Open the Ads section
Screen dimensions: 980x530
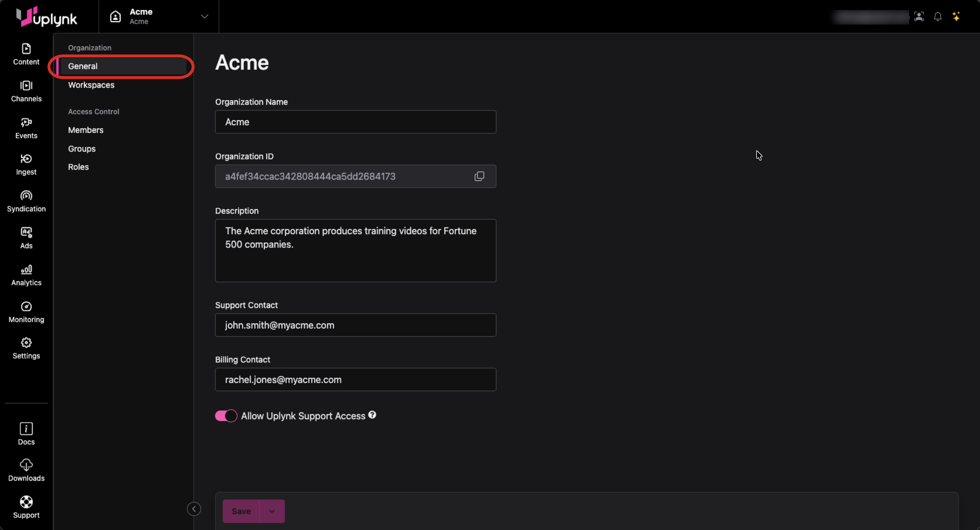coord(26,238)
